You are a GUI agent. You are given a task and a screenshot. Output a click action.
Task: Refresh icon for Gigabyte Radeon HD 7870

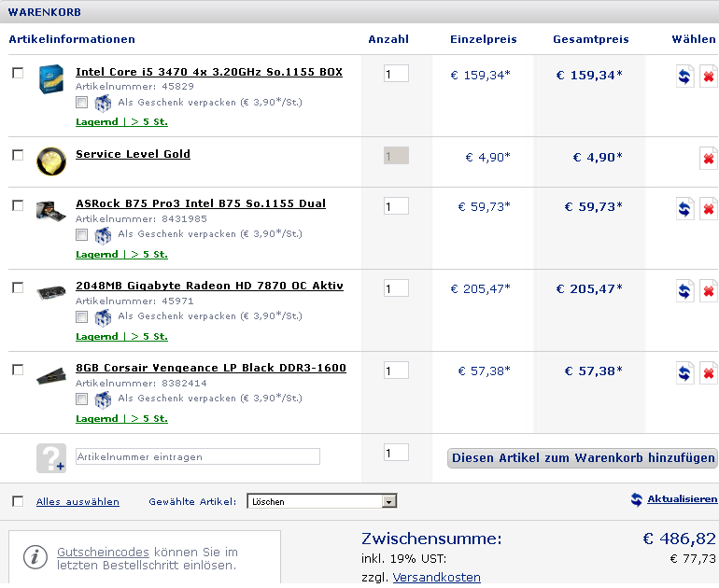click(684, 291)
